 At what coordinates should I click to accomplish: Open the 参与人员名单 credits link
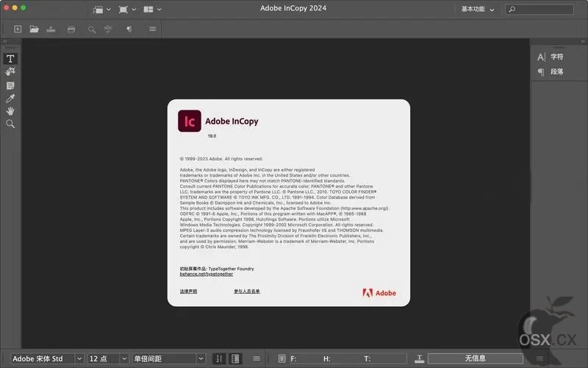[247, 291]
